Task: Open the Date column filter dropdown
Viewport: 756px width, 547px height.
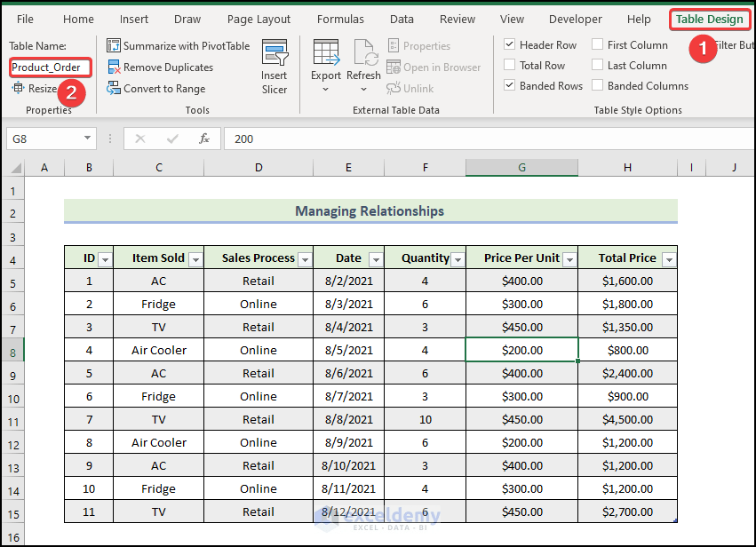Action: (375, 258)
